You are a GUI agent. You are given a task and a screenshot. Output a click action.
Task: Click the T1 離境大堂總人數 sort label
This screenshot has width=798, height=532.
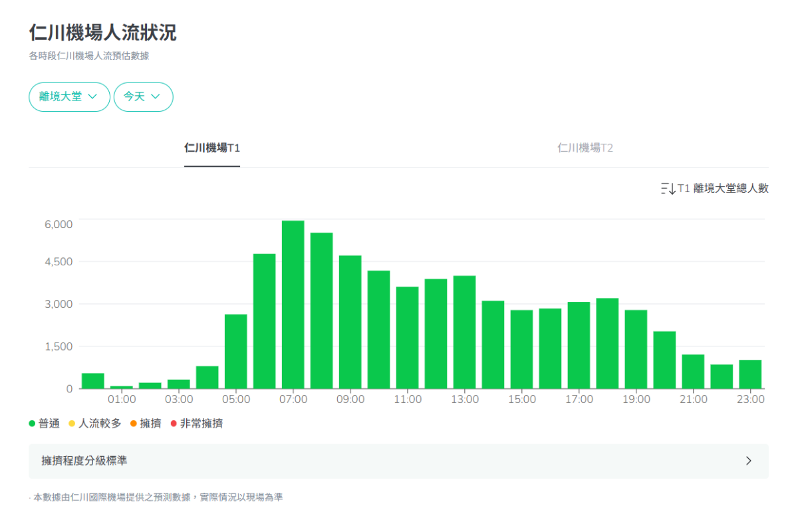723,189
